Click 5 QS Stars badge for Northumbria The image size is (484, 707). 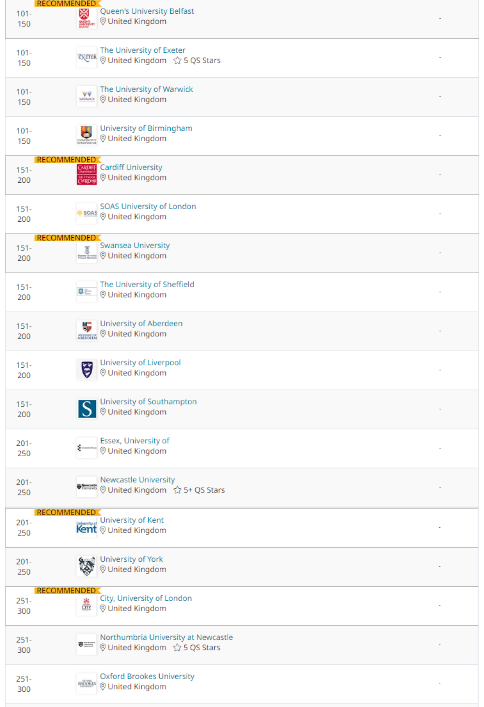197,647
